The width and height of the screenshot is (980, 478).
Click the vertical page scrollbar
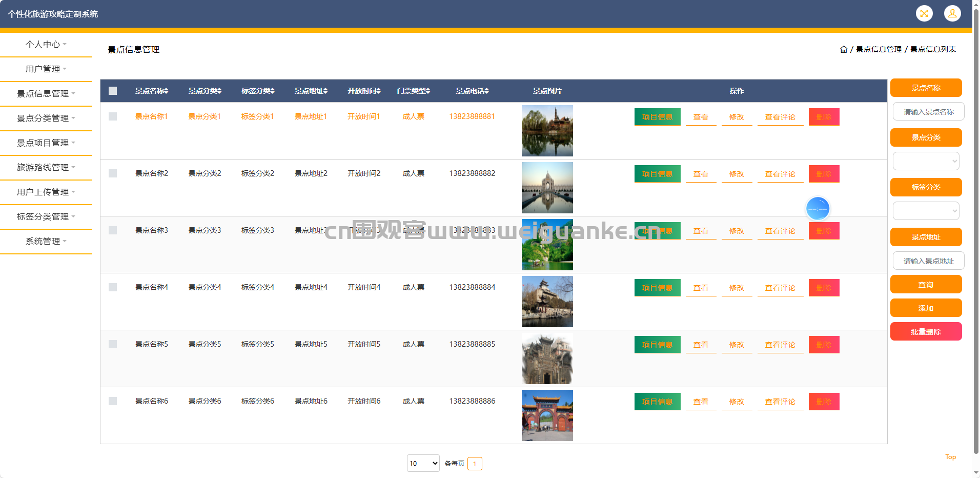pyautogui.click(x=976, y=231)
